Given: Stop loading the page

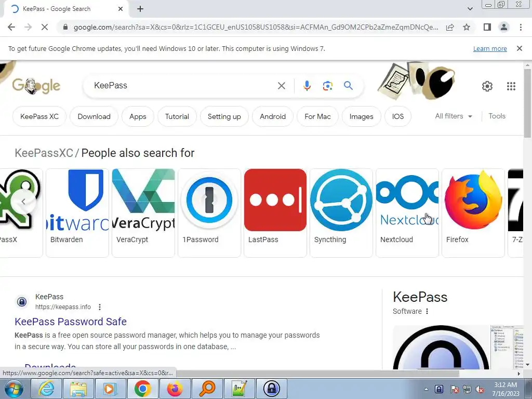Looking at the screenshot, I should [x=45, y=27].
